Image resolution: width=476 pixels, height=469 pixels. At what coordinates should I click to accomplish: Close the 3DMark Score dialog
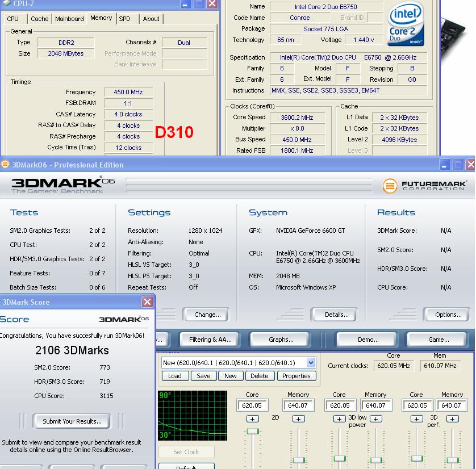147,302
